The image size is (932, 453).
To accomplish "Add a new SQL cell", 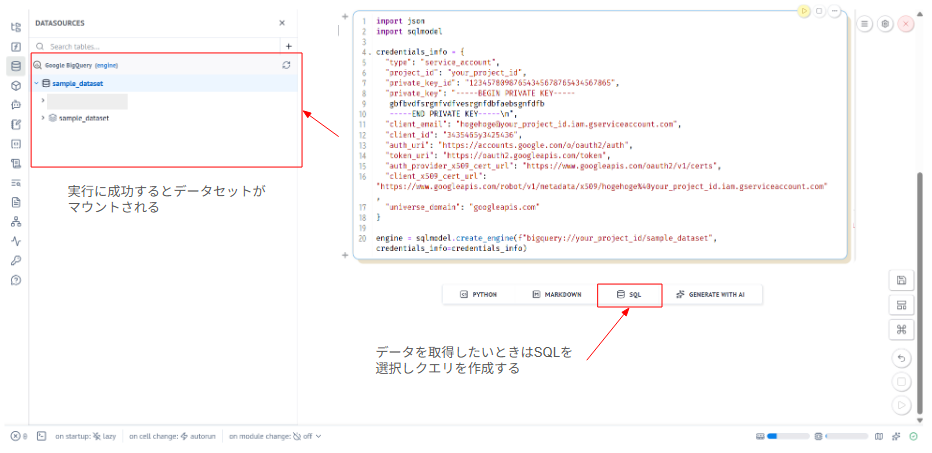I will tap(629, 295).
